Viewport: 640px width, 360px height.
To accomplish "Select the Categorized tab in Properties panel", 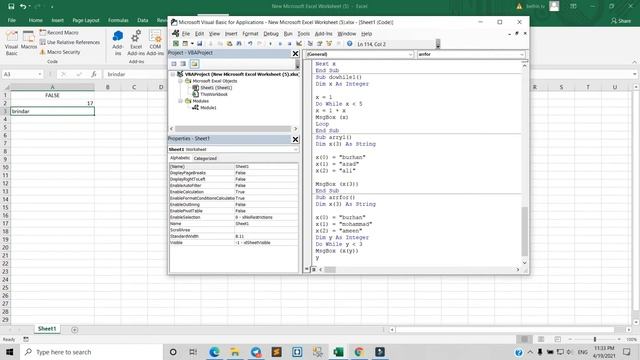I will tap(205, 158).
